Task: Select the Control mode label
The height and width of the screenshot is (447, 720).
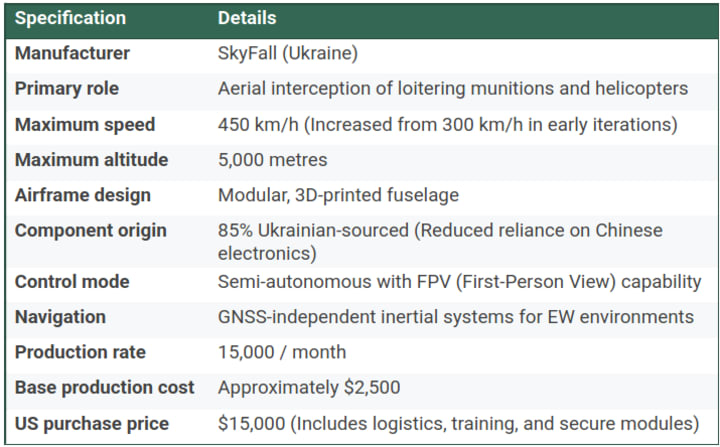Action: pyautogui.click(x=72, y=282)
